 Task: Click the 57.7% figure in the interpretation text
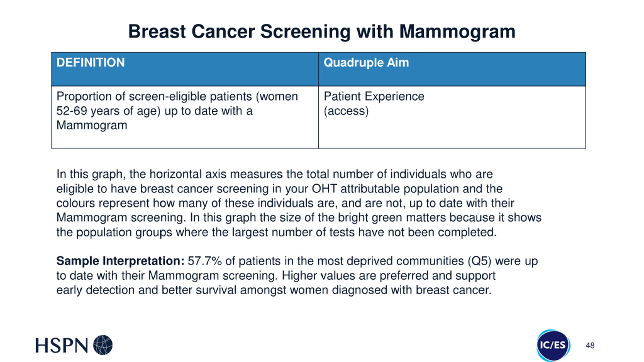205,261
